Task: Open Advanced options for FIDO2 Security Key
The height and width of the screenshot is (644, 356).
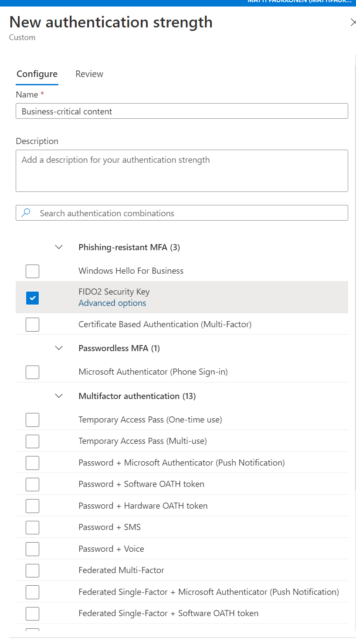Action: pyautogui.click(x=112, y=303)
